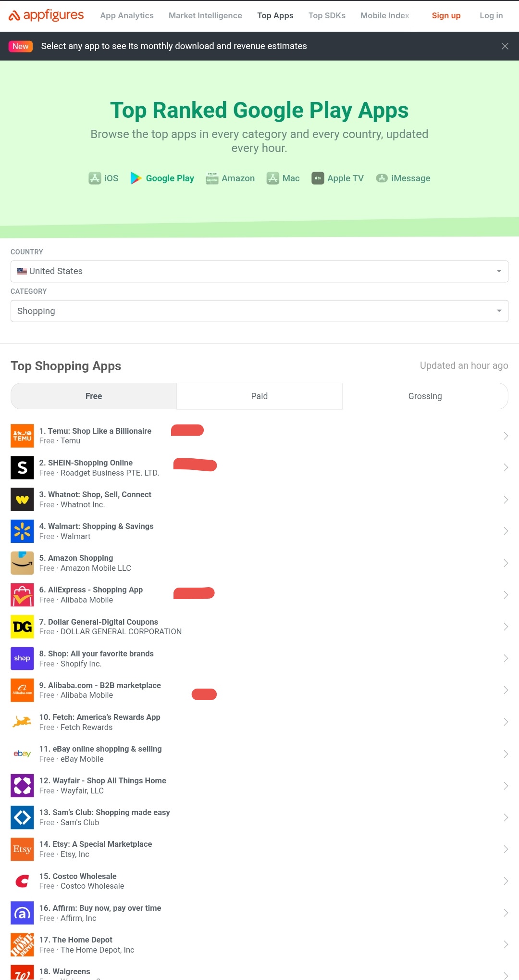Expand the Whatnot row chevron

tap(506, 500)
